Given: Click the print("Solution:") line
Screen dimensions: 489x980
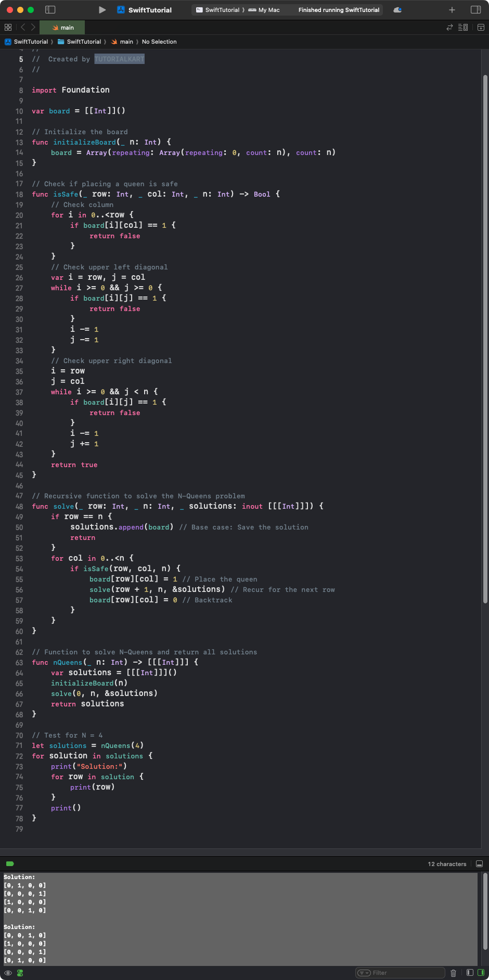Looking at the screenshot, I should tap(89, 766).
